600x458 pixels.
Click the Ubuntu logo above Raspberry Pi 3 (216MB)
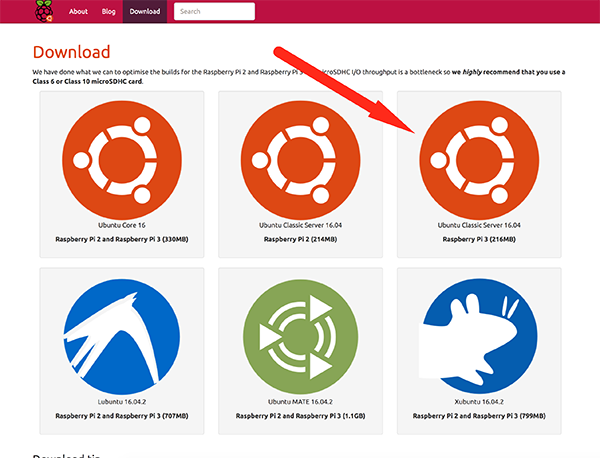(479, 160)
